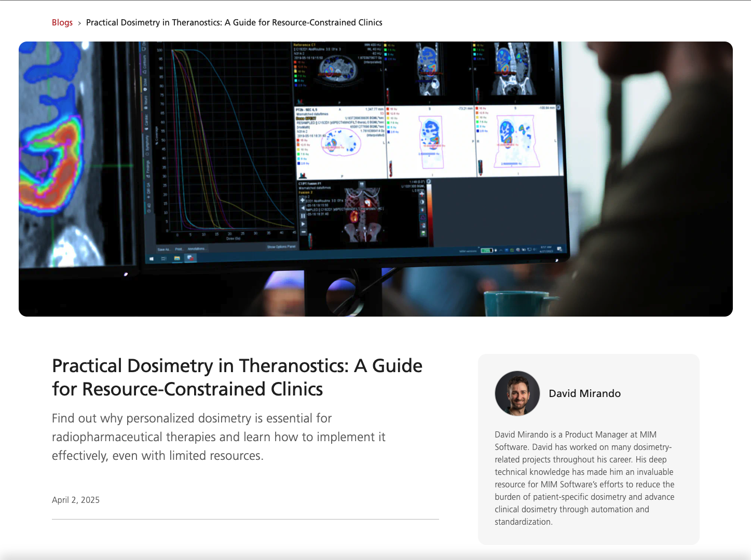Screen dimensions: 751x560
Task: Open File Explorer from the Windows taskbar
Action: [176, 258]
